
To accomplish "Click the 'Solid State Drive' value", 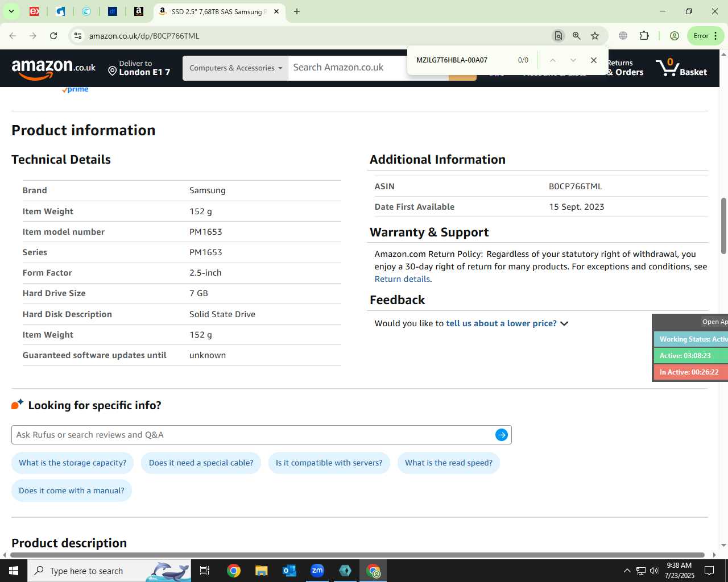I will click(222, 314).
